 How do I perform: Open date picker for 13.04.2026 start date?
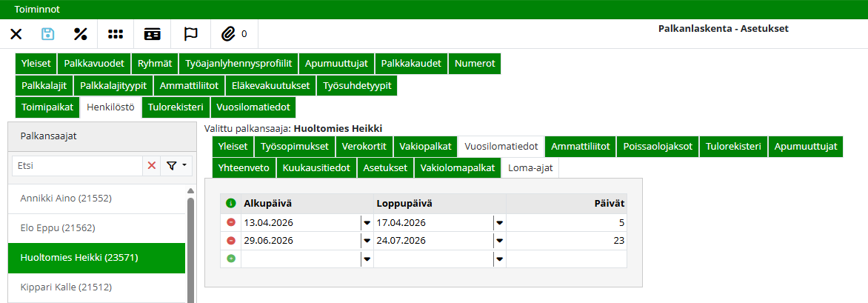click(x=366, y=222)
